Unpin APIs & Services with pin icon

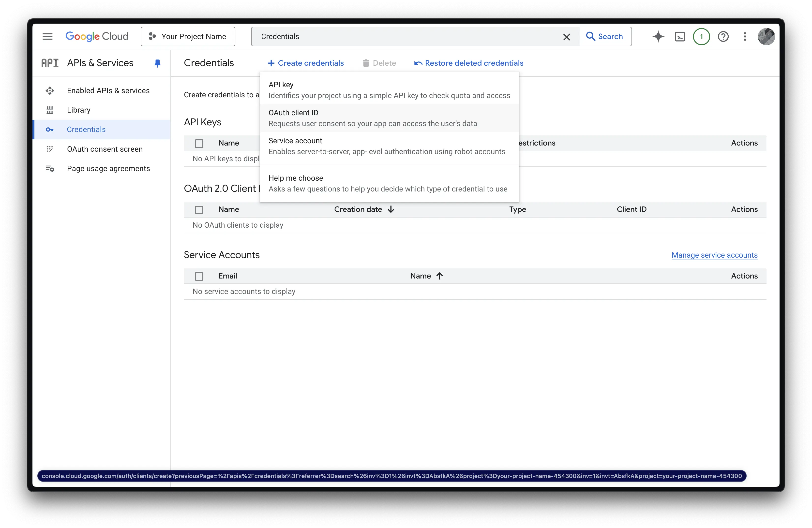pyautogui.click(x=157, y=63)
